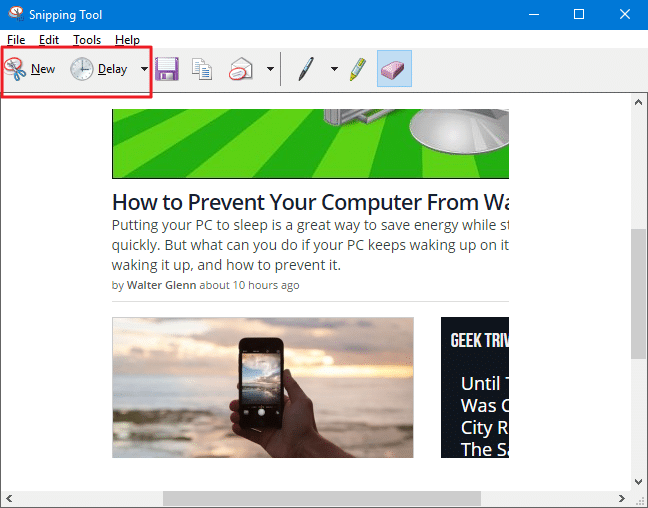Open the Help menu

point(127,40)
